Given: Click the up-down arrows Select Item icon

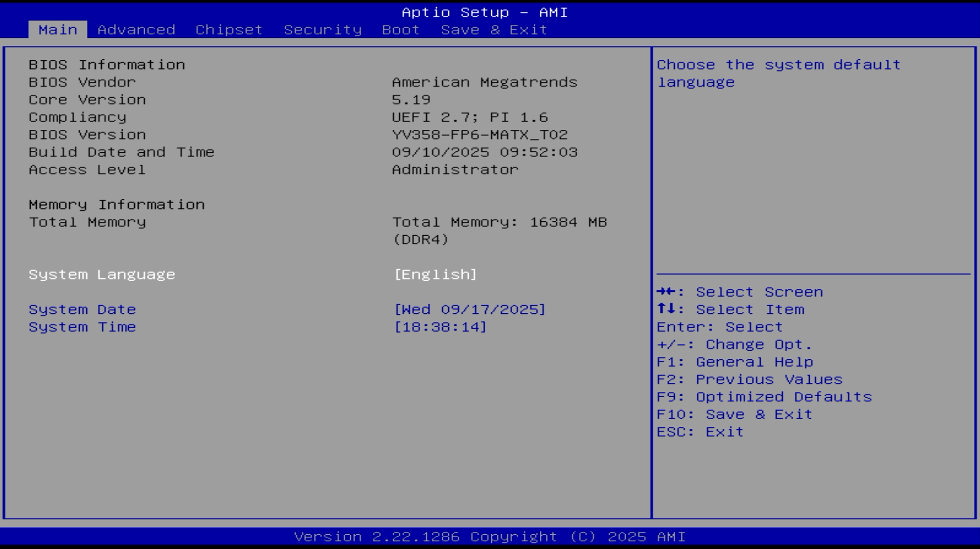Looking at the screenshot, I should (x=667, y=309).
